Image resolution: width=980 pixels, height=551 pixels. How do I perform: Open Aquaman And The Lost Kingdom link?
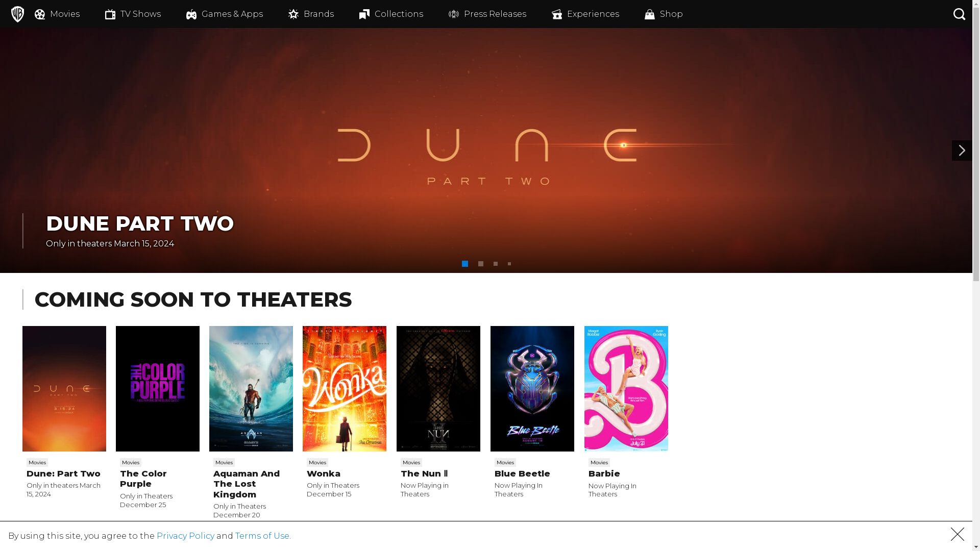pyautogui.click(x=247, y=484)
